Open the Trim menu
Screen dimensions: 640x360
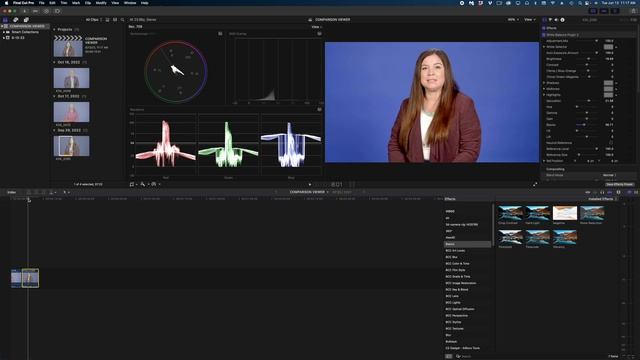point(64,3)
